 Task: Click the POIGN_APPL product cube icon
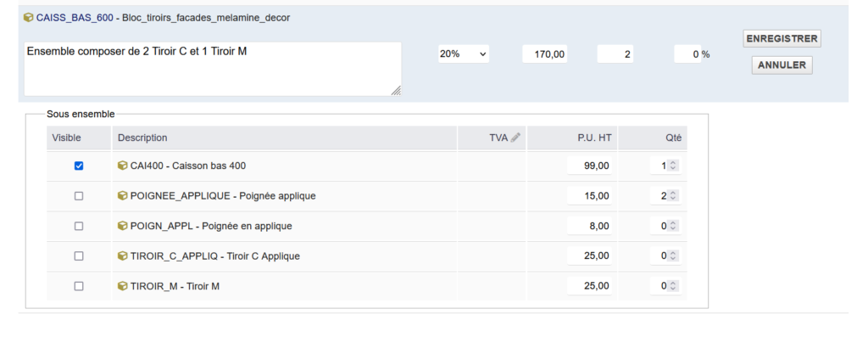[x=123, y=226]
